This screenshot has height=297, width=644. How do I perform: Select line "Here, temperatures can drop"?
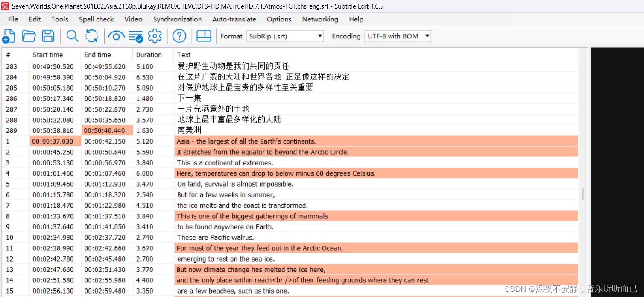click(376, 173)
